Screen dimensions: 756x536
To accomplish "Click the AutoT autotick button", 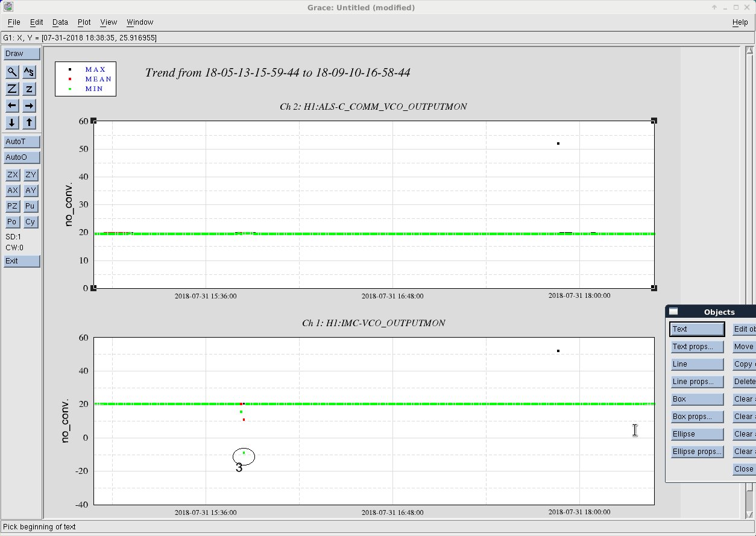I will (x=22, y=142).
